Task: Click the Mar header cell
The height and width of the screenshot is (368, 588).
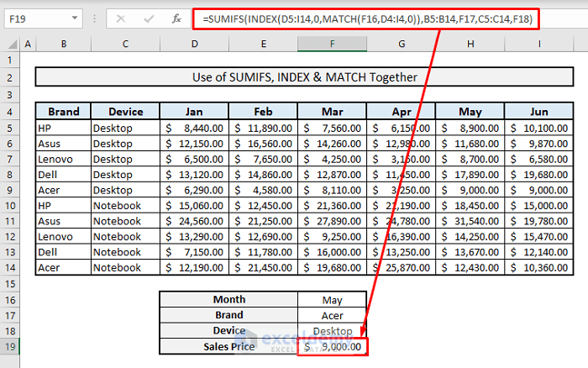Action: coord(333,112)
